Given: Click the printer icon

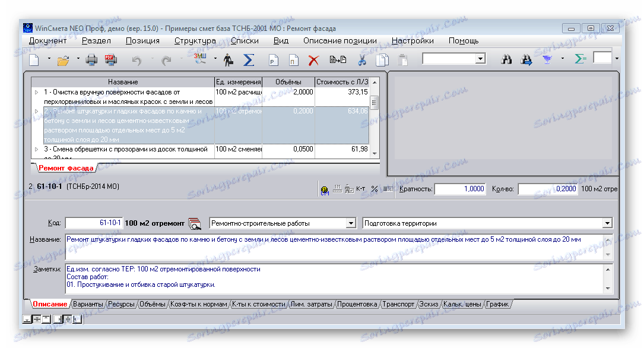Looking at the screenshot, I should pos(91,60).
